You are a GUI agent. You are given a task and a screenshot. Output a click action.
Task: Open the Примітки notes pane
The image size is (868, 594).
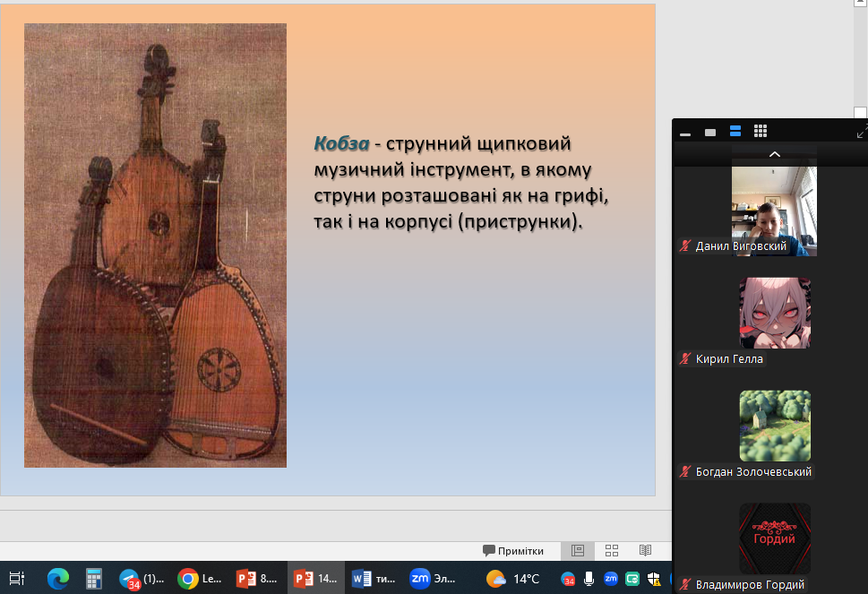click(x=513, y=551)
